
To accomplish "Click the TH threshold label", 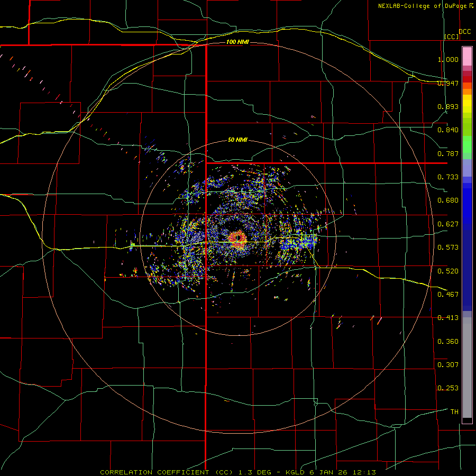I will click(454, 412).
